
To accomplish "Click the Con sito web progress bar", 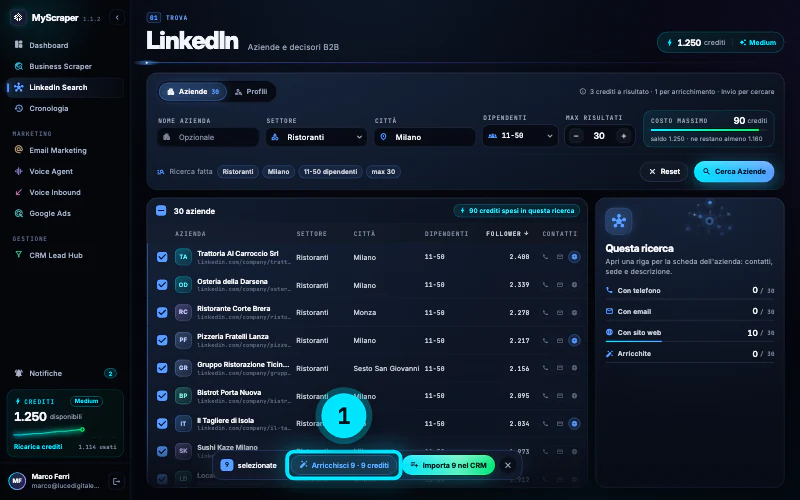I will [x=690, y=341].
